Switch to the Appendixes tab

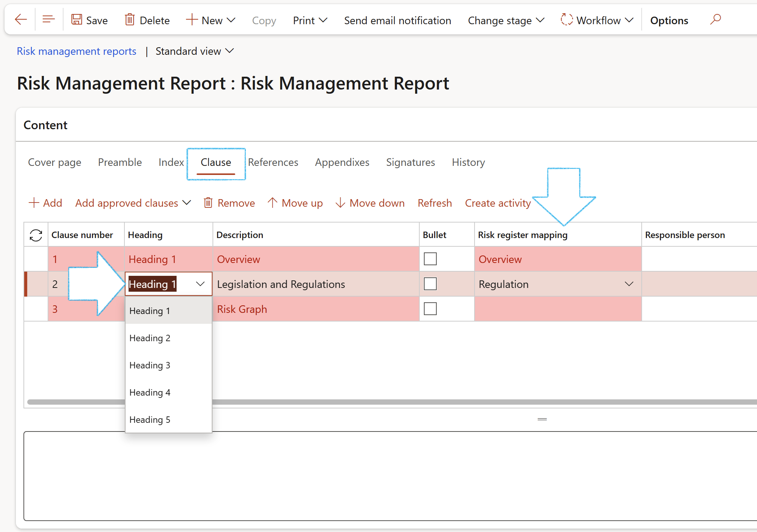click(x=342, y=162)
